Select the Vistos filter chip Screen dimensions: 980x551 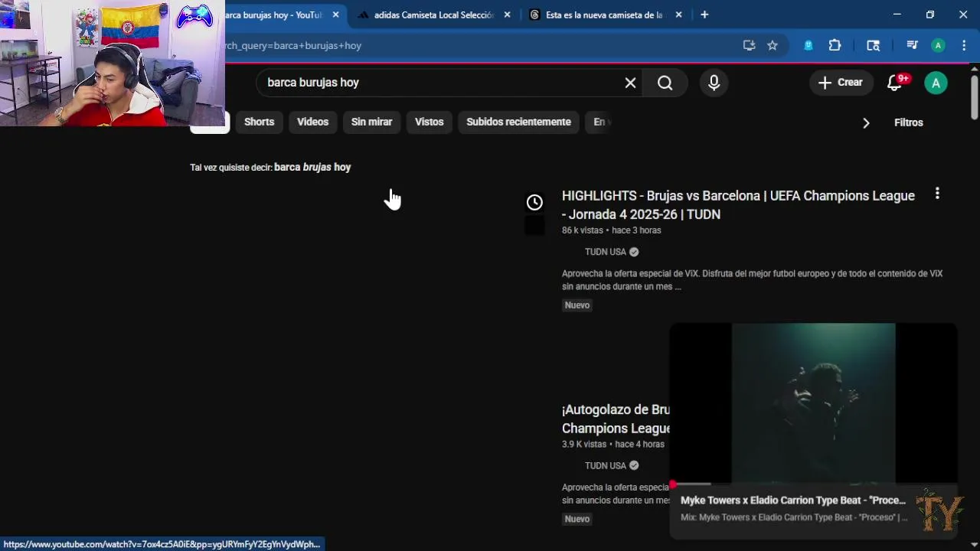[x=429, y=122]
